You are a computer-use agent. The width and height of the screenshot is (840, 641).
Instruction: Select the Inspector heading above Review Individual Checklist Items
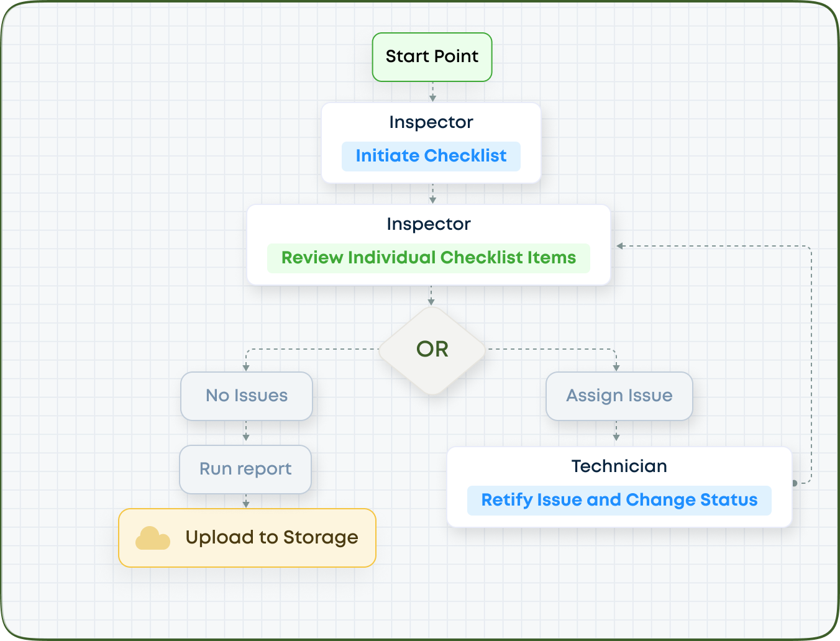429,224
